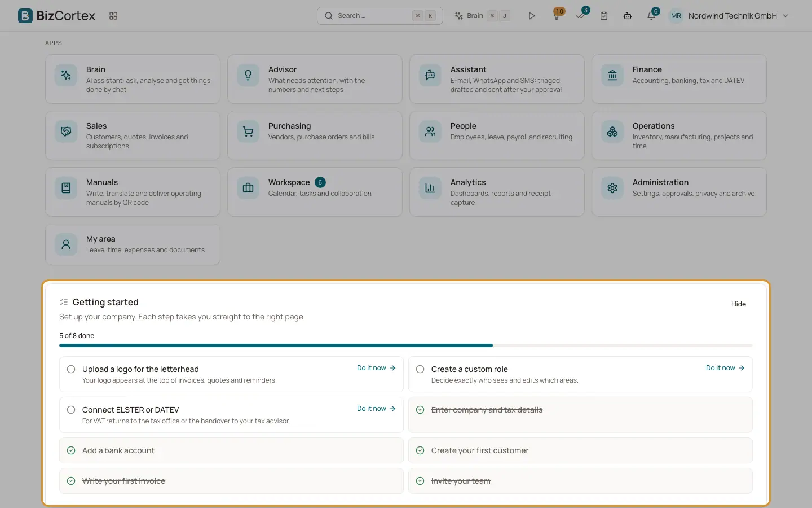Open the notifications bell with badge 6
The image size is (812, 508).
pos(651,16)
